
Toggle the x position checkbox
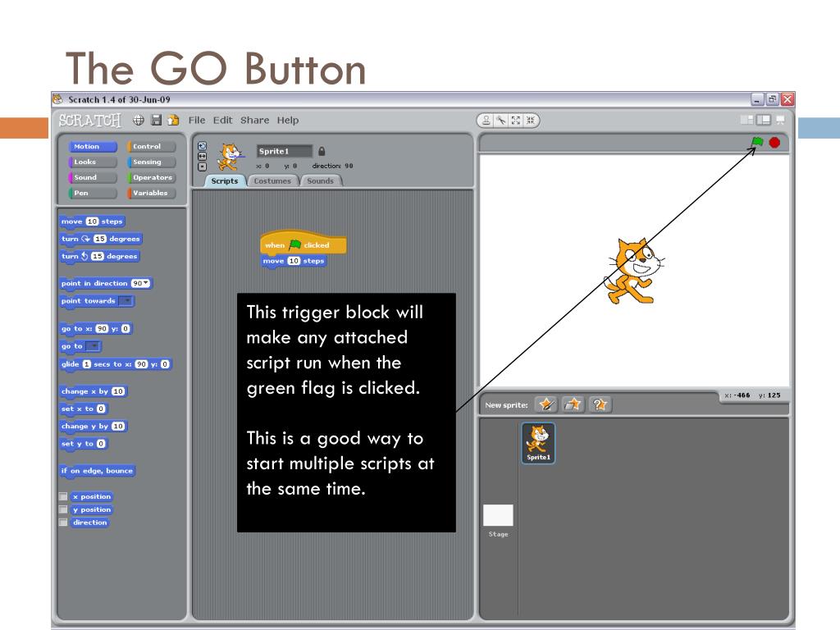pyautogui.click(x=63, y=496)
